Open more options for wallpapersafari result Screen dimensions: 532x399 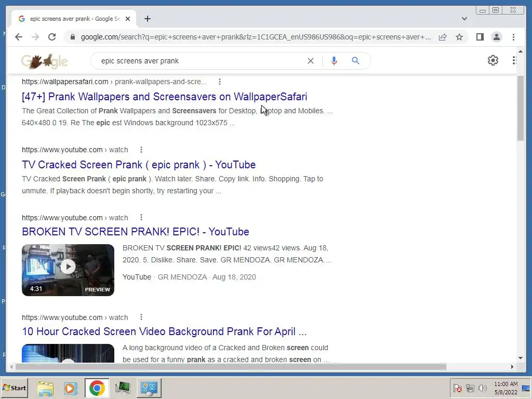[x=220, y=82]
